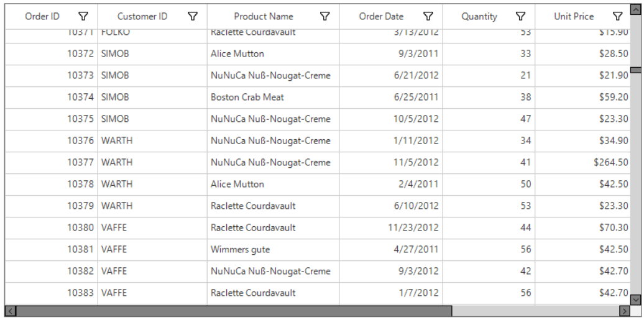Select order ID cell 10381

coord(52,250)
